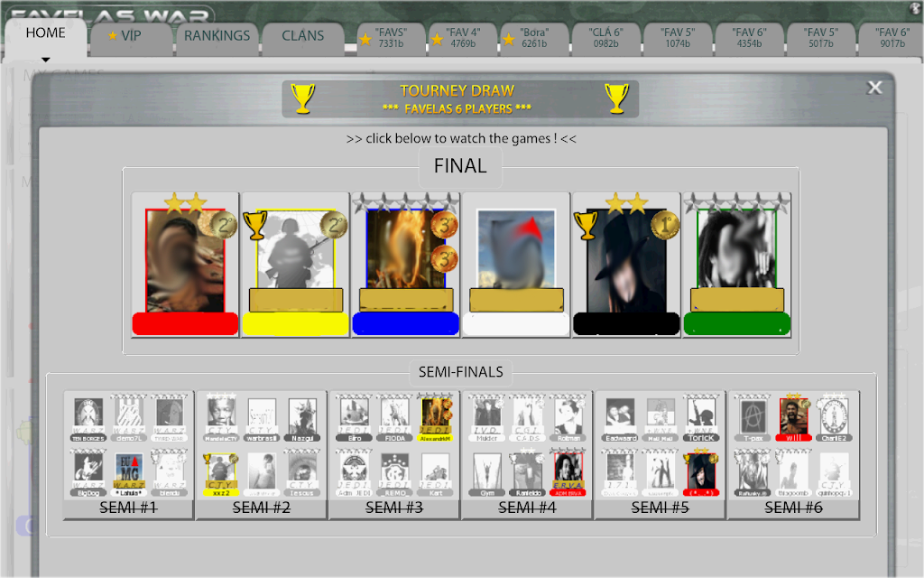
Task: Close the Tourney Draw dialog
Action: point(874,88)
